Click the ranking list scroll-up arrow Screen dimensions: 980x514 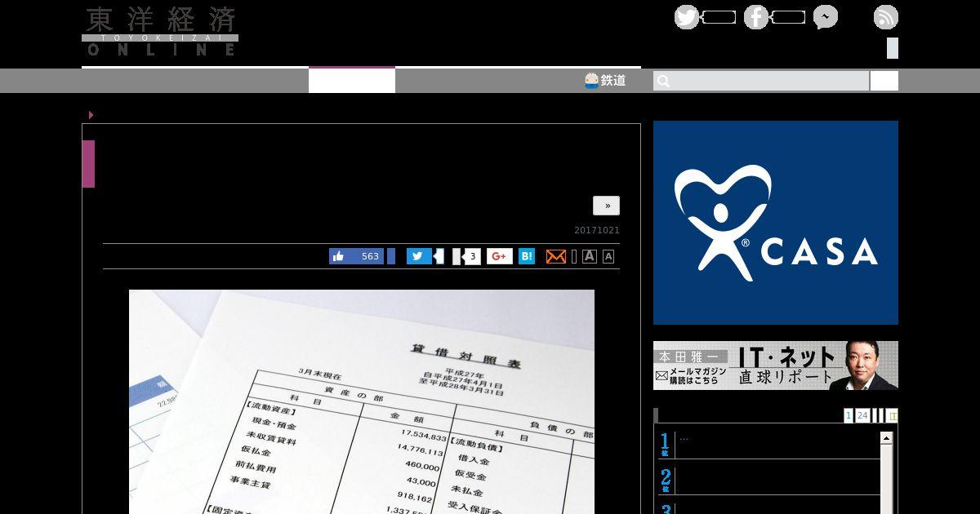point(886,439)
